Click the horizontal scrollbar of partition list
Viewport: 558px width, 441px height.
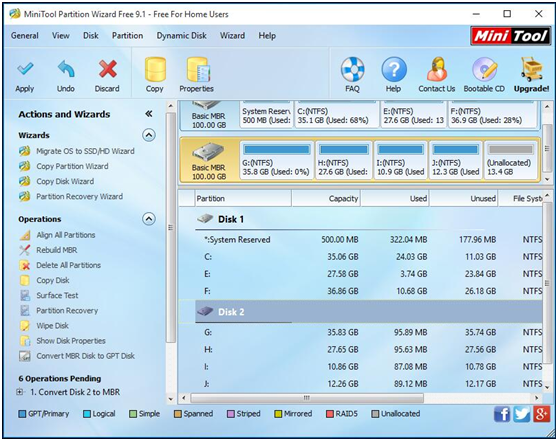click(307, 398)
